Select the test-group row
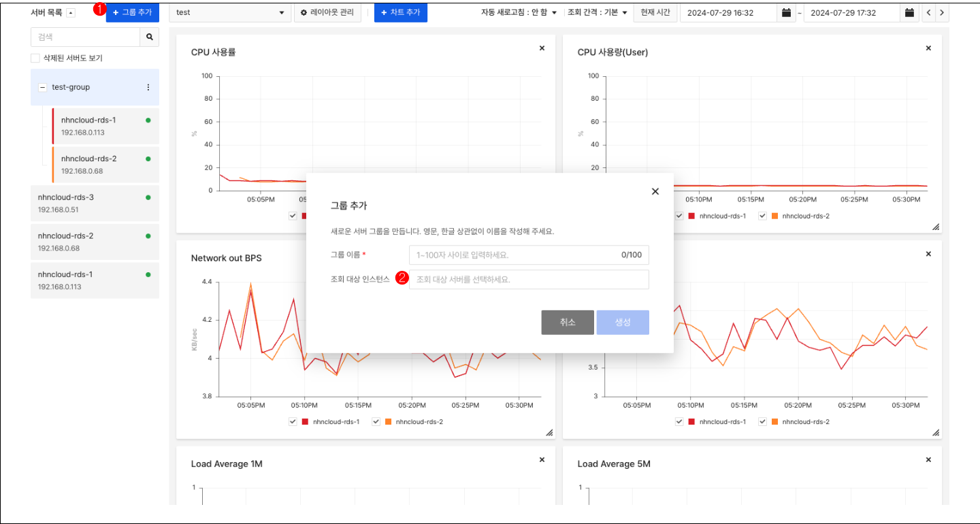The height and width of the screenshot is (524, 980). (x=95, y=87)
